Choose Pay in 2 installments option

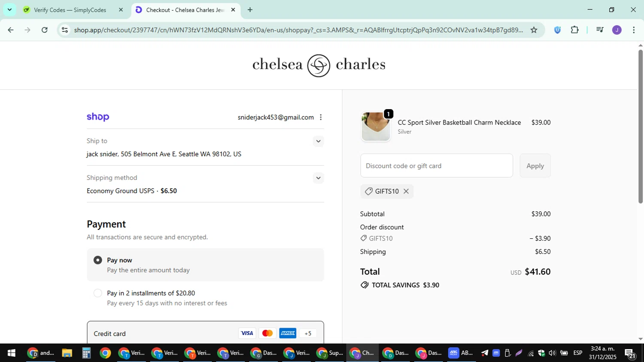click(98, 293)
